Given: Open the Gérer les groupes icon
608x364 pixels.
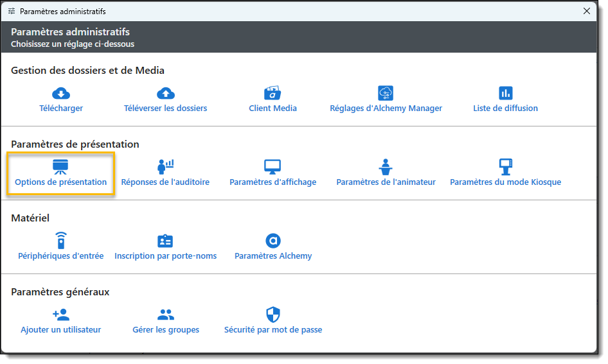Looking at the screenshot, I should pos(165,315).
